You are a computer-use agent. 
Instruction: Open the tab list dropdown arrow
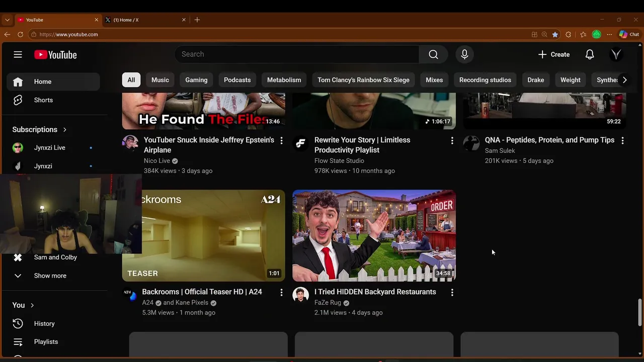(x=7, y=20)
